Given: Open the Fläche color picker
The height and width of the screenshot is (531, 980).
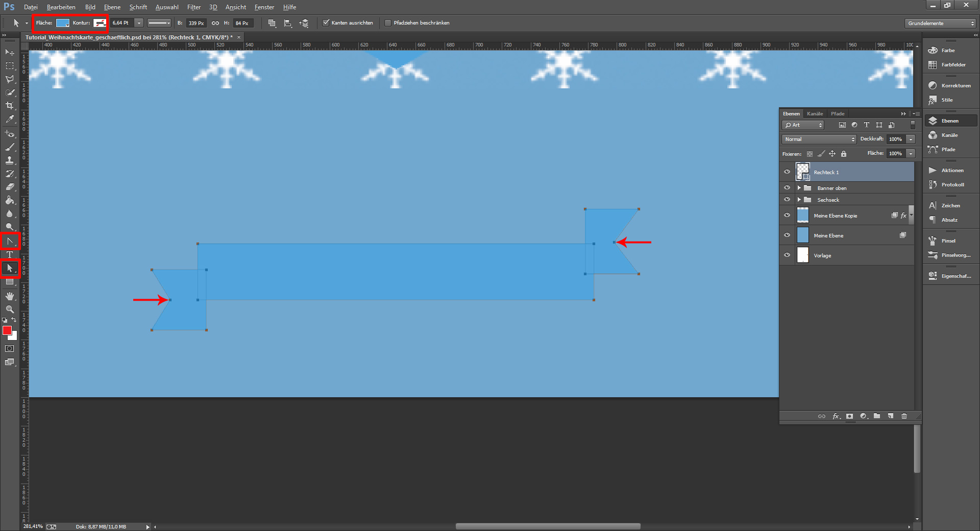Looking at the screenshot, I should pyautogui.click(x=62, y=23).
